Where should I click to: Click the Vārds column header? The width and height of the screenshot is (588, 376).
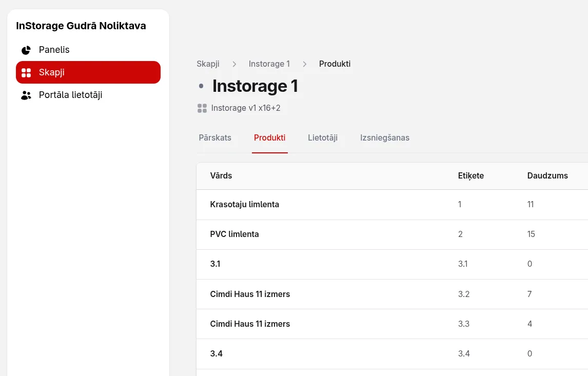(x=221, y=176)
